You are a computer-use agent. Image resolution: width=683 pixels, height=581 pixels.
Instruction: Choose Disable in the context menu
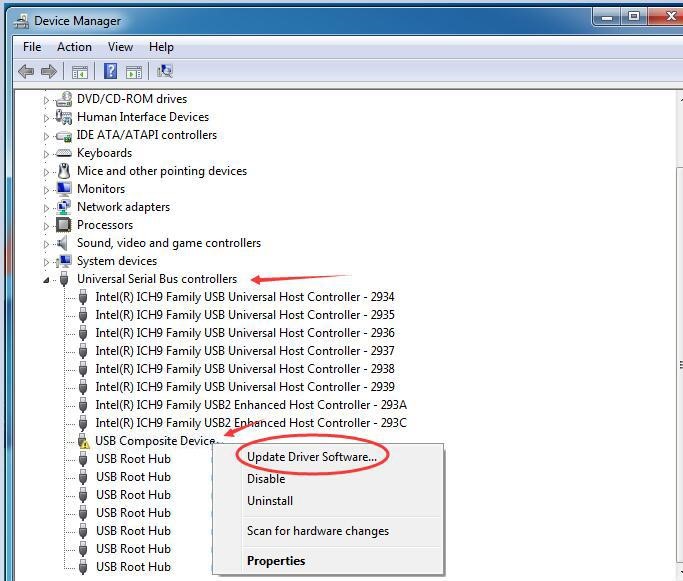(x=266, y=479)
